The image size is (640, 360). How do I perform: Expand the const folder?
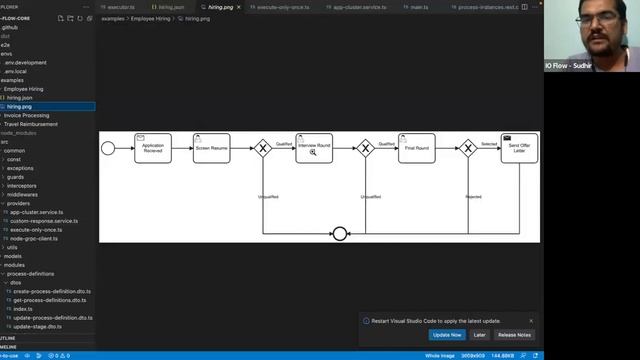point(13,160)
